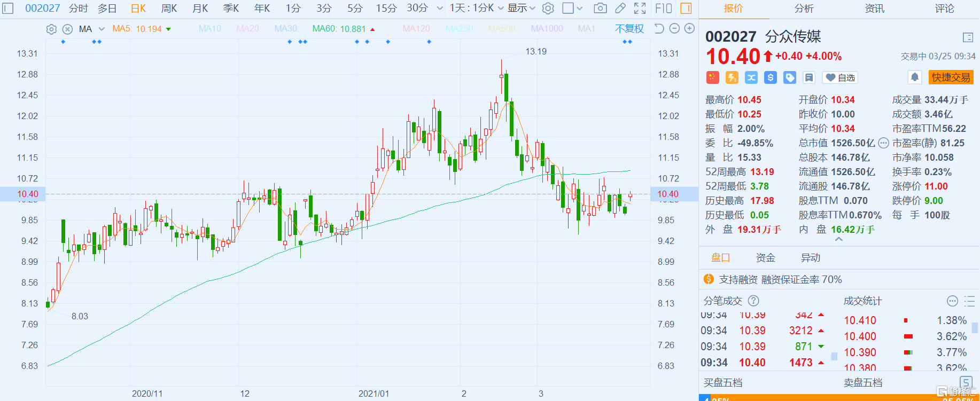
Task: Remove the MA indicator with X icon
Action: (67, 29)
